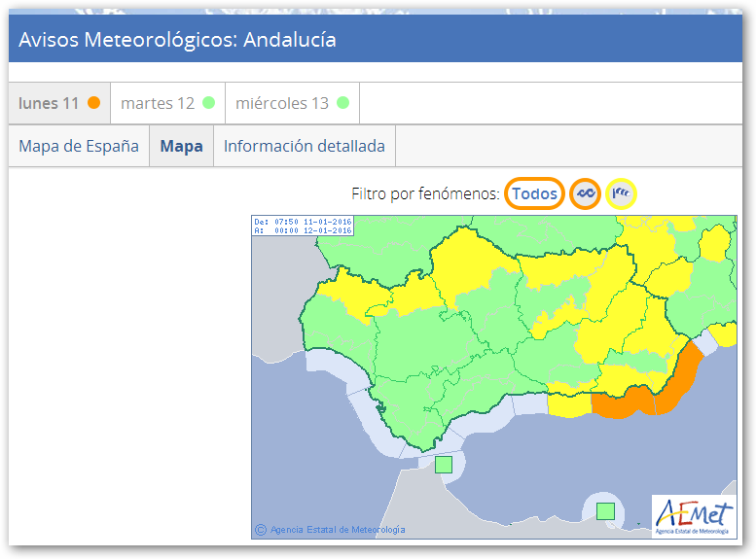Viewport: 756px width, 559px height.
Task: Click the Avisos Meteorológicos: Andalucía header
Action: click(x=178, y=40)
